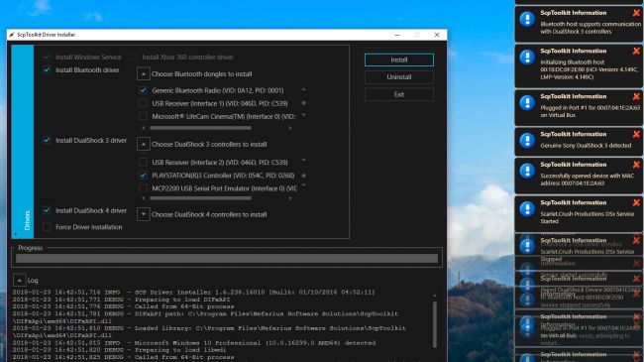Collapse the Log section
The width and height of the screenshot is (644, 362).
pos(19,281)
